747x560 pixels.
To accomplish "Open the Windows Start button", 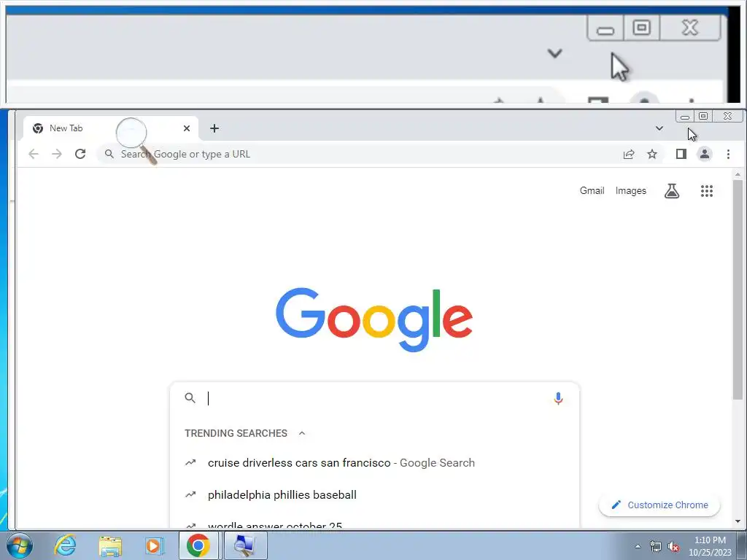I will click(20, 545).
